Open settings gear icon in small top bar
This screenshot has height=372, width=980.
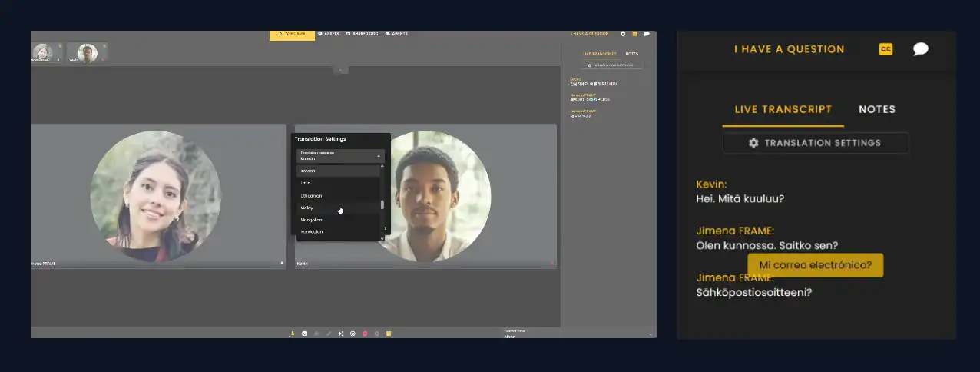(x=623, y=34)
